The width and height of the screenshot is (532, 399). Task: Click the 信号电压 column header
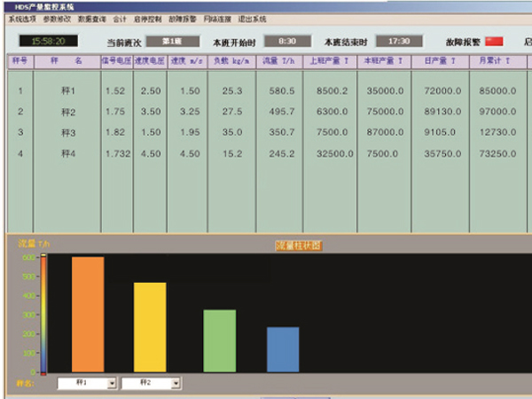point(114,61)
